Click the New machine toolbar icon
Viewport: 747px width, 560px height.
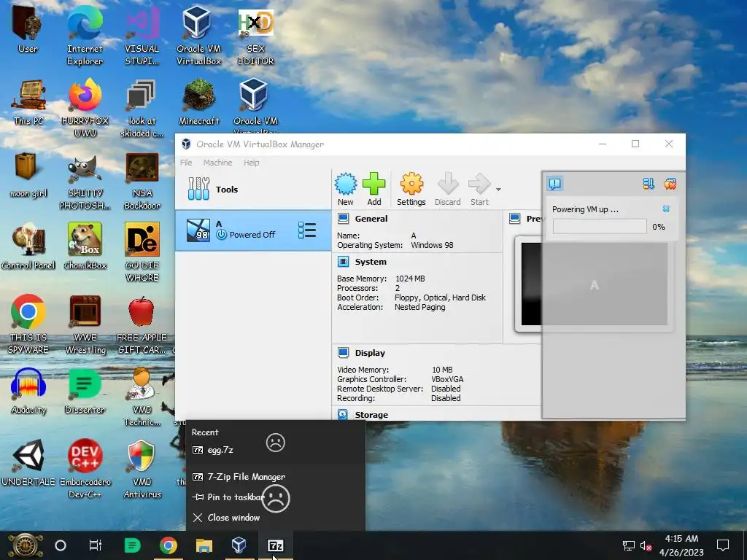(345, 184)
